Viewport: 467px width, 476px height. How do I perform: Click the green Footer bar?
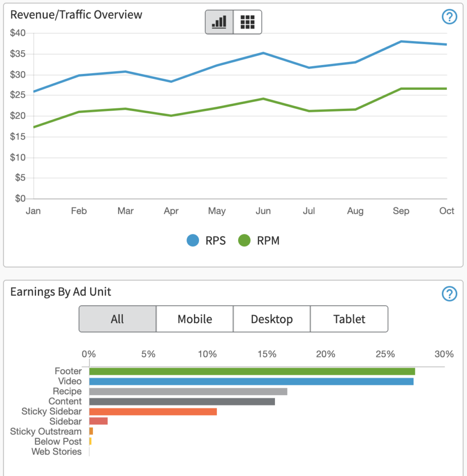[252, 371]
